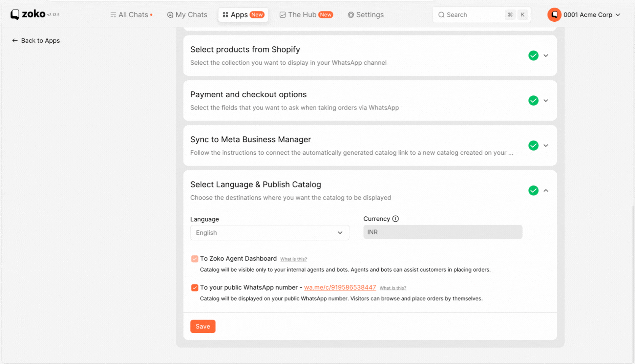Open the Language dropdown showing English
Image resolution: width=635 pixels, height=364 pixels.
point(270,233)
